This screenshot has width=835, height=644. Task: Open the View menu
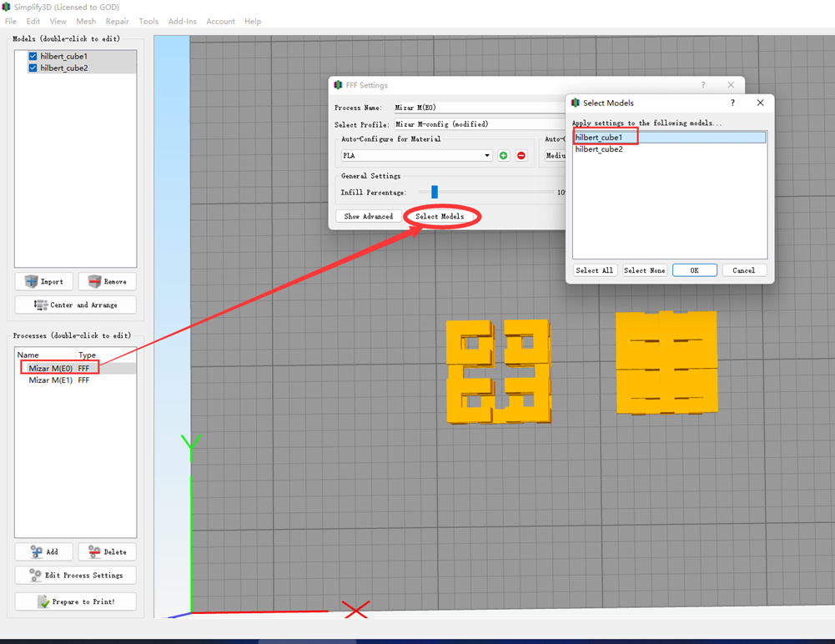point(58,22)
